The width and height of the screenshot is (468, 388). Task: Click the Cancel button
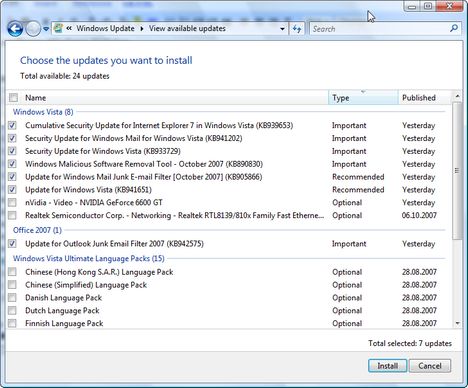[x=430, y=366]
